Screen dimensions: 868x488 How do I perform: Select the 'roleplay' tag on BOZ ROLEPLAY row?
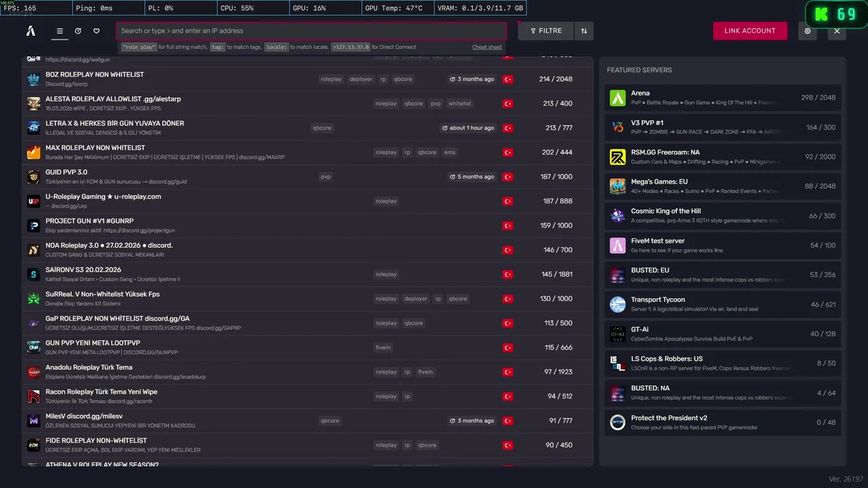(332, 79)
